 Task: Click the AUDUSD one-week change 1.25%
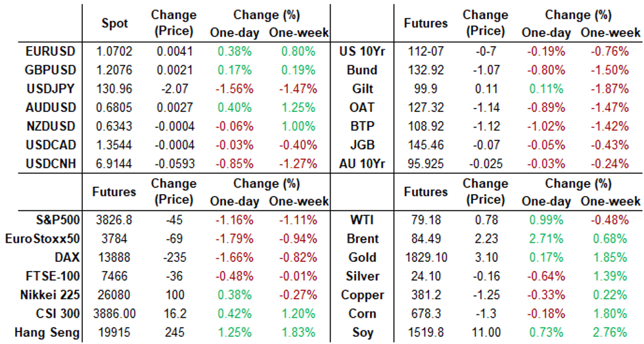tap(299, 107)
